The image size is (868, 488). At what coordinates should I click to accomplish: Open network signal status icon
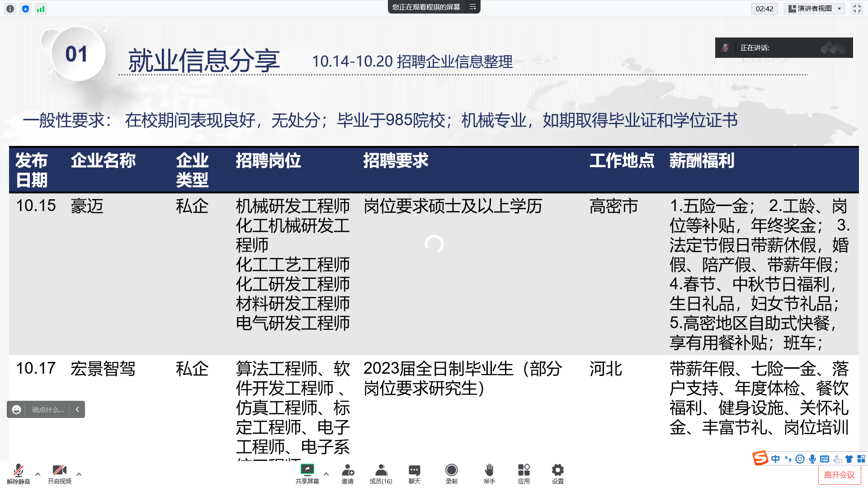[41, 9]
